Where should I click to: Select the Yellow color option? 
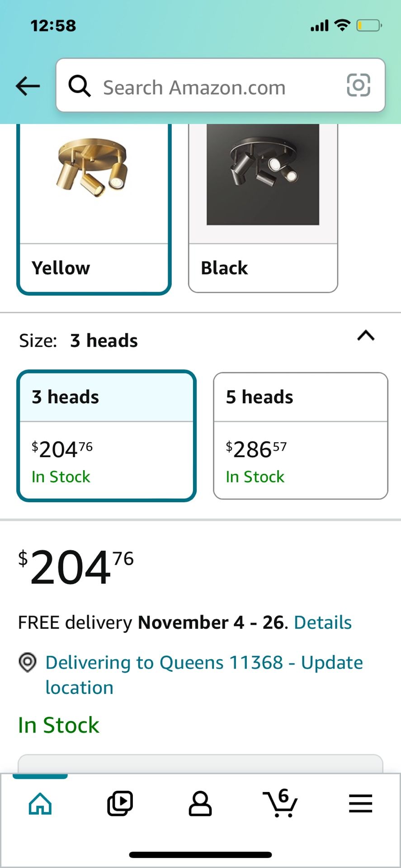(94, 208)
